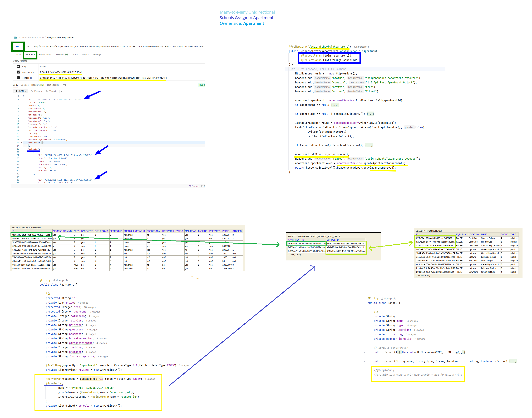Image resolution: width=532 pixels, height=418 pixels.
Task: Click the Visualize image icon
Action: click(x=47, y=91)
